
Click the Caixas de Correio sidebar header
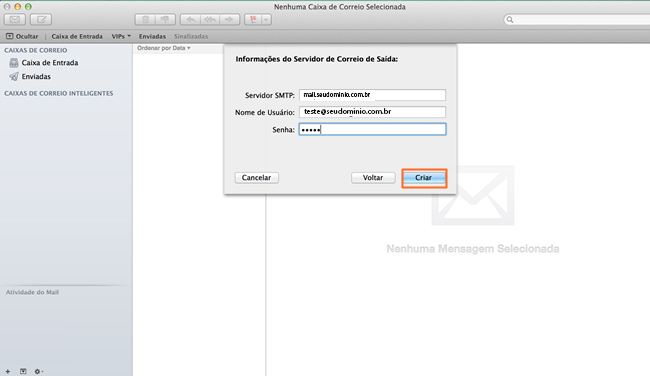tap(35, 50)
